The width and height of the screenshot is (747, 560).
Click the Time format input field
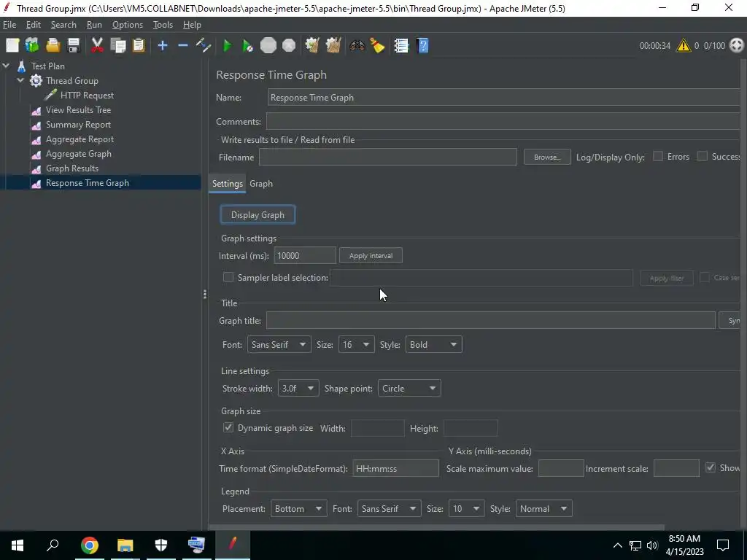(395, 469)
